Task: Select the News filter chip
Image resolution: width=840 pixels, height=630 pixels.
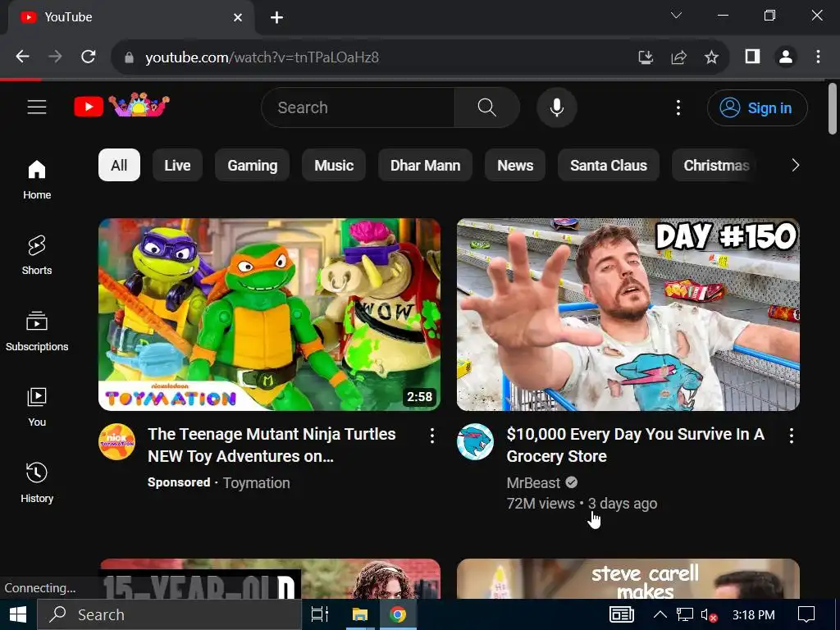Action: pos(515,165)
